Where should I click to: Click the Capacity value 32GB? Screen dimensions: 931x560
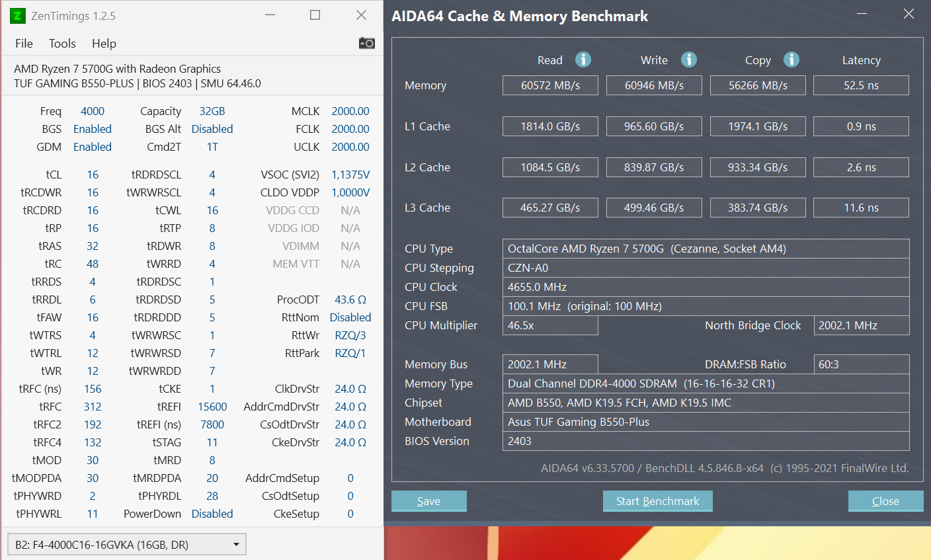coord(212,111)
